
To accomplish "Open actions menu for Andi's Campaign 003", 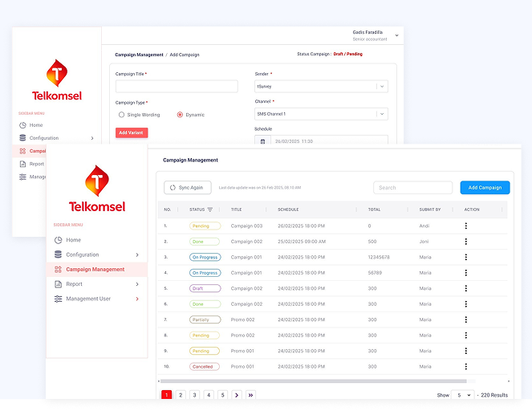I will (465, 226).
